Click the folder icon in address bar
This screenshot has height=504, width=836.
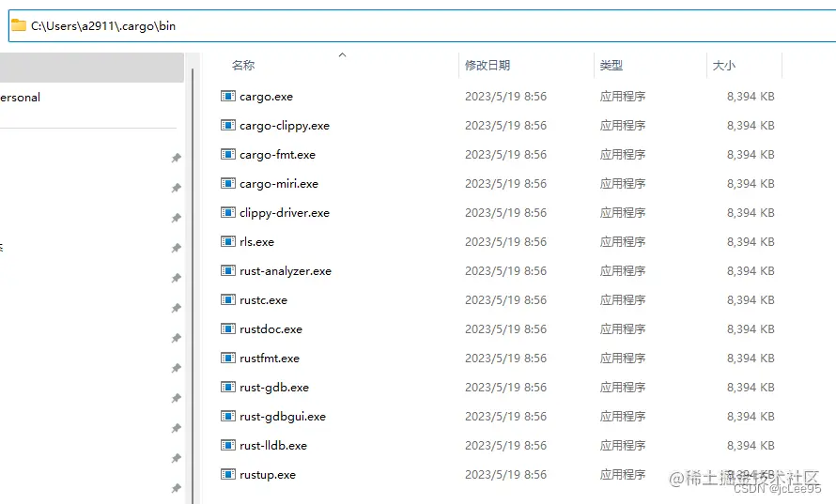click(19, 25)
